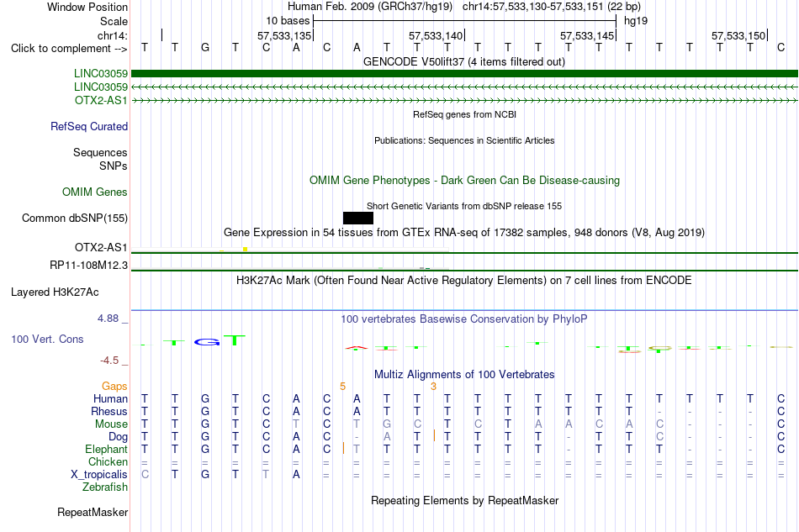Image resolution: width=799 pixels, height=532 pixels.
Task: Click the RepeatMasker track label
Action: coord(93,512)
